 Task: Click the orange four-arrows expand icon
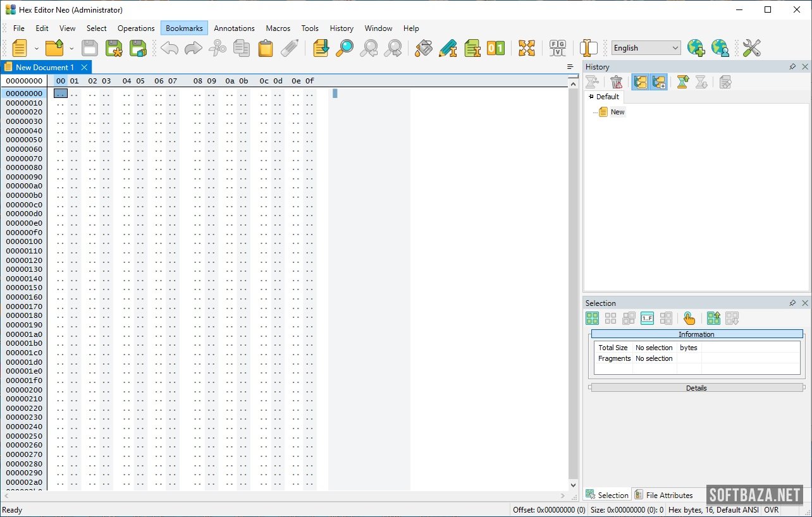coord(527,48)
